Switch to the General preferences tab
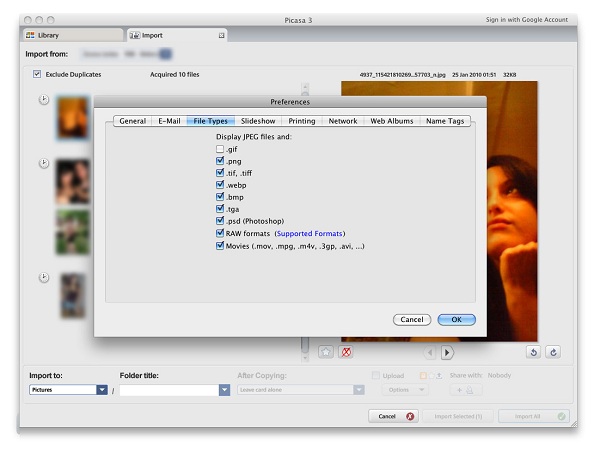This screenshot has height=451, width=600. pyautogui.click(x=133, y=121)
